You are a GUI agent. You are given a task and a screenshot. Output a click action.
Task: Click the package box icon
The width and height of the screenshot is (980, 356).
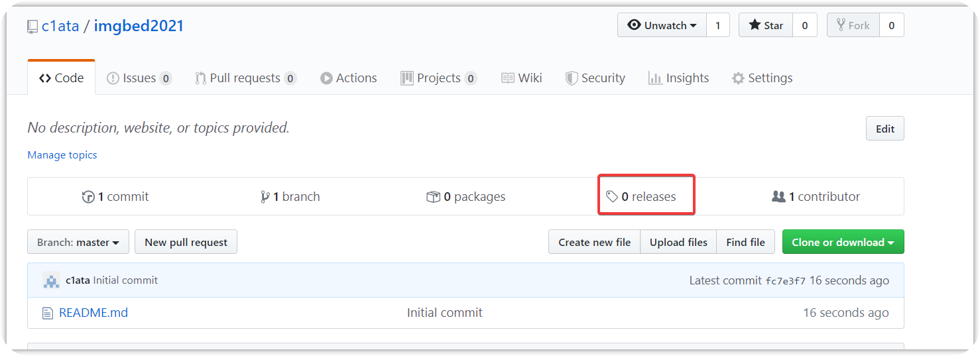(433, 197)
